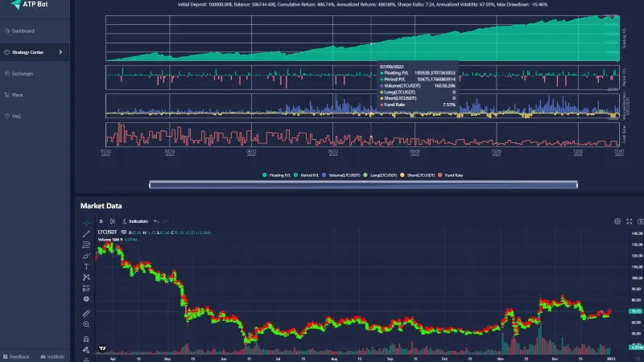The image size is (644, 362).
Task: Select the trend line drawing tool
Action: (x=86, y=233)
